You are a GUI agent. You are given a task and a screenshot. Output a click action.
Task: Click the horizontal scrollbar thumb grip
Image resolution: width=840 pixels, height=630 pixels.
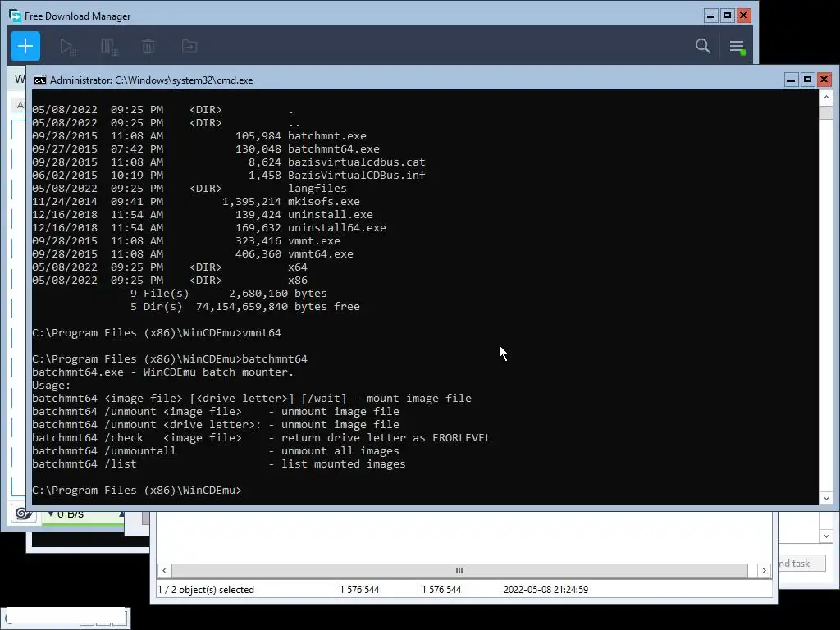pos(459,571)
